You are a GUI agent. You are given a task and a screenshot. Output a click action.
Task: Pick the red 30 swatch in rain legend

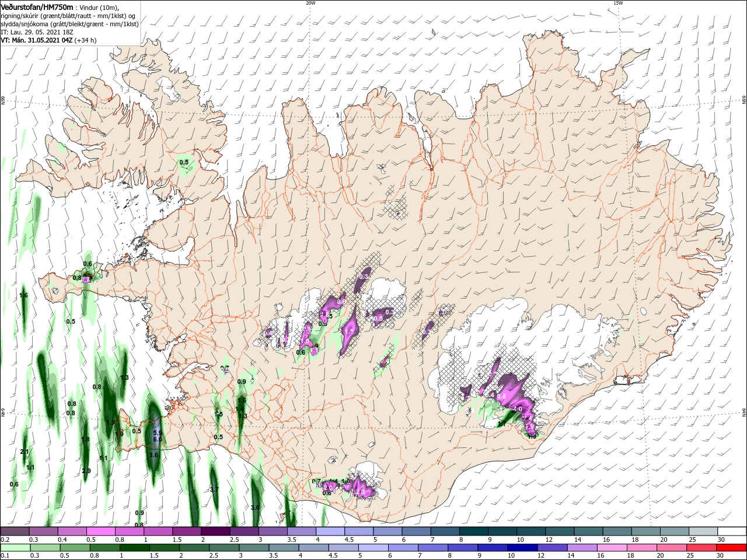(x=732, y=548)
